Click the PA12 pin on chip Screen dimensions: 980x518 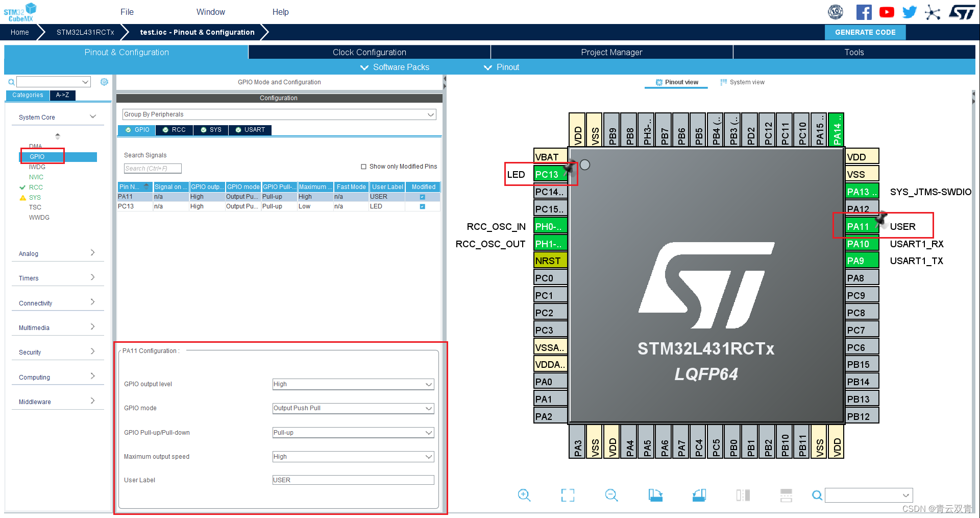(862, 209)
